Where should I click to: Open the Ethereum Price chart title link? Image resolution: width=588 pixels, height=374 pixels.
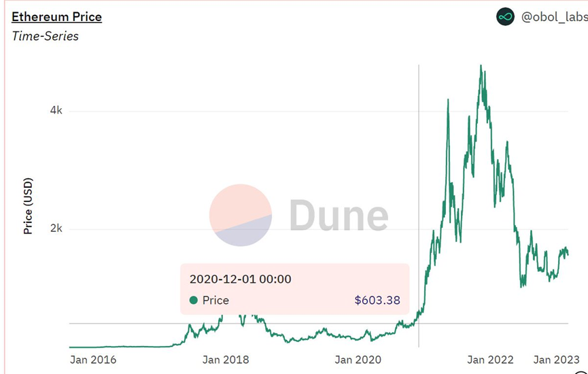[57, 16]
